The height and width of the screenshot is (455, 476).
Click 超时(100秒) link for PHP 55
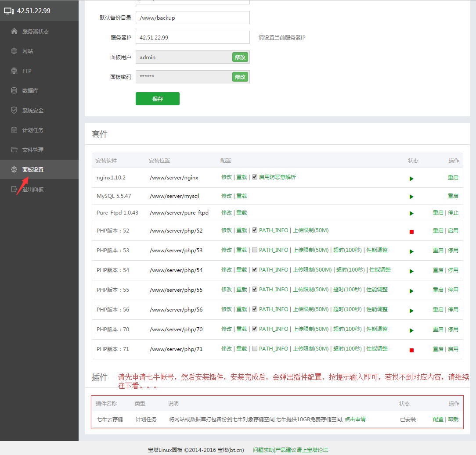point(347,290)
